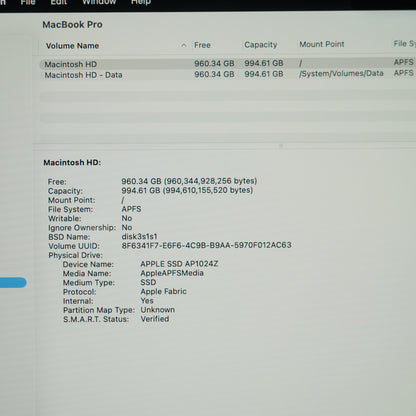This screenshot has width=416, height=416.
Task: Click the Writable value No
Action: (127, 218)
